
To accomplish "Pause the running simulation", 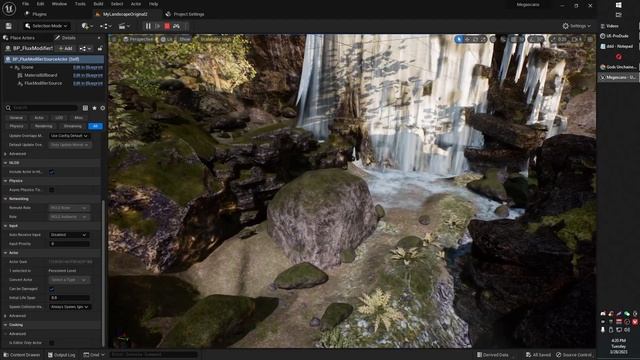I will click(x=148, y=26).
